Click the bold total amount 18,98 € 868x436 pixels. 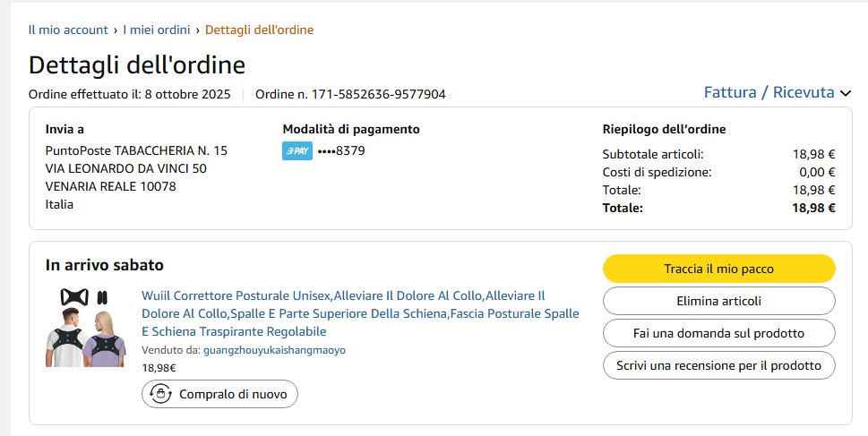(x=813, y=208)
